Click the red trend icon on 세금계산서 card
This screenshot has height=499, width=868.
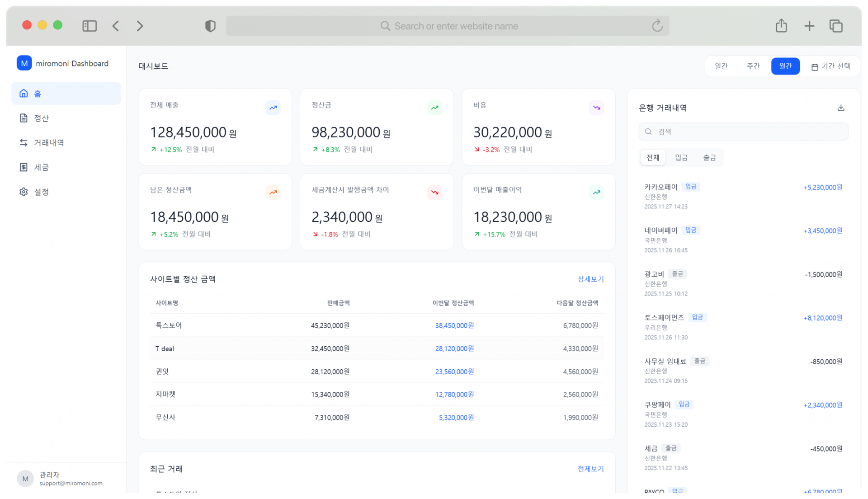pyautogui.click(x=434, y=192)
